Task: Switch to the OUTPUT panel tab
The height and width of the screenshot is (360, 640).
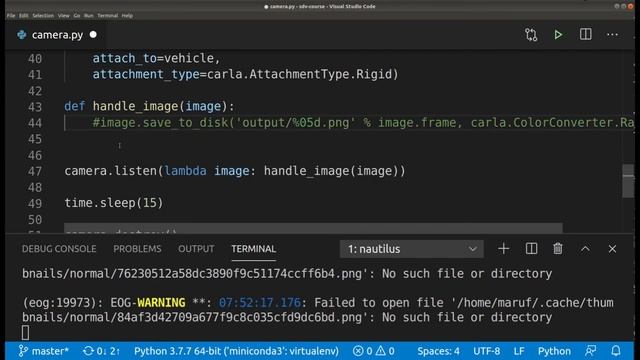Action: pos(196,249)
